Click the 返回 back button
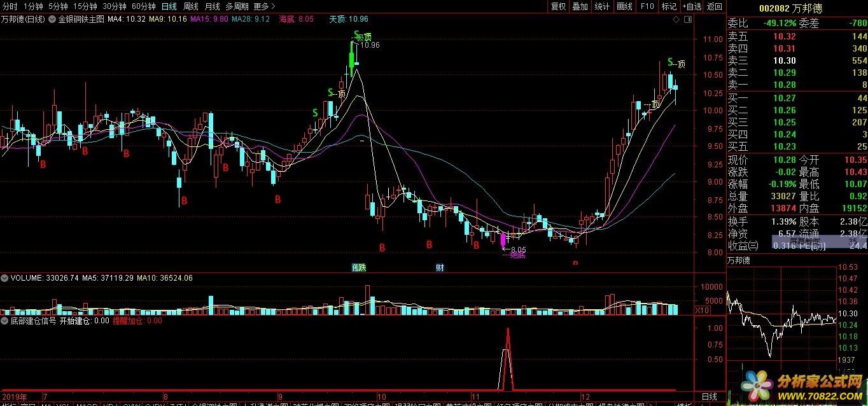The image size is (868, 406). point(715,6)
